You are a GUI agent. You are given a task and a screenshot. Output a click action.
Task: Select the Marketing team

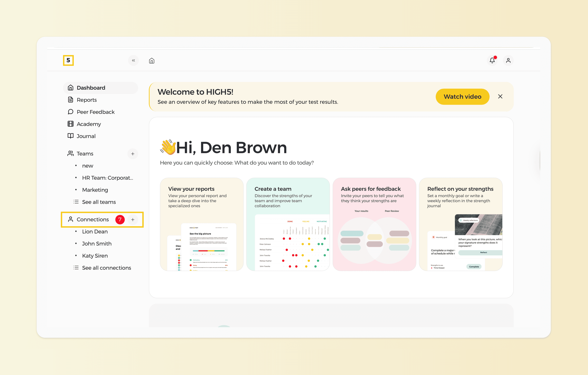95,190
